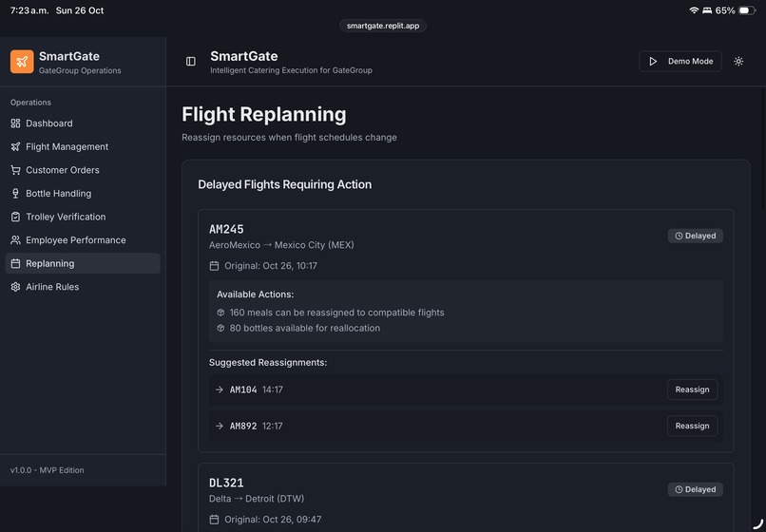766x532 pixels.
Task: Click the arrow icon beside AM104
Action: click(220, 389)
